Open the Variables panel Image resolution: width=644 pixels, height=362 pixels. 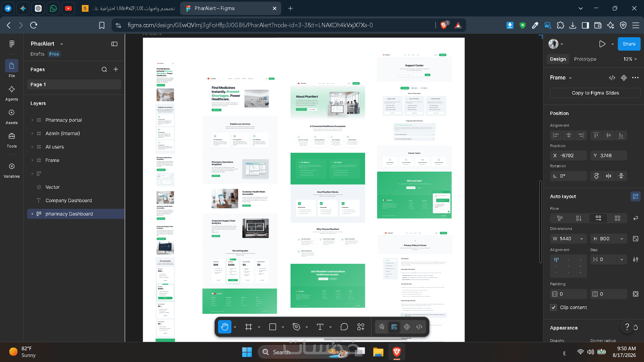pyautogui.click(x=12, y=170)
